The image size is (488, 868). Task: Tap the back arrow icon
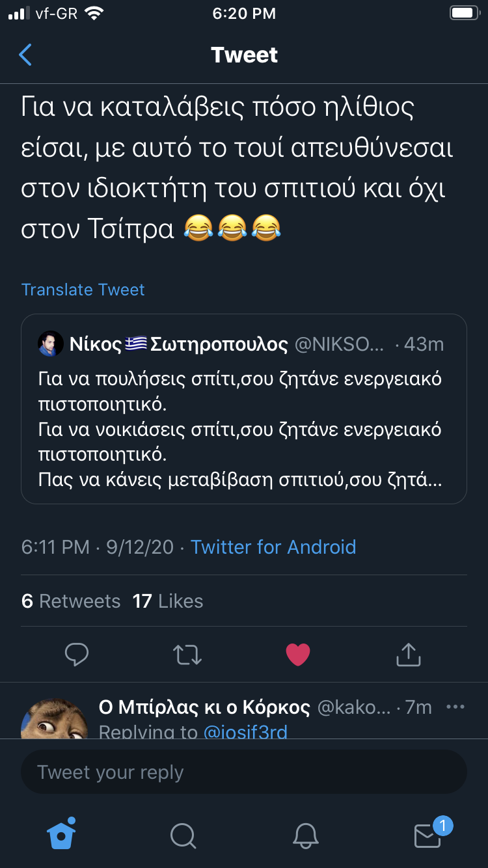coord(25,55)
